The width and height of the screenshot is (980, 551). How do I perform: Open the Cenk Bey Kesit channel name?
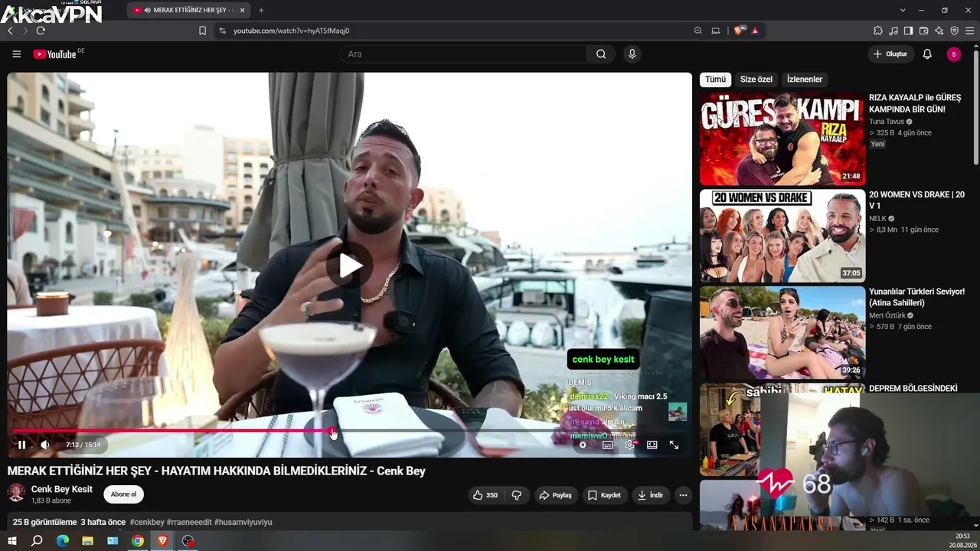[x=62, y=490]
